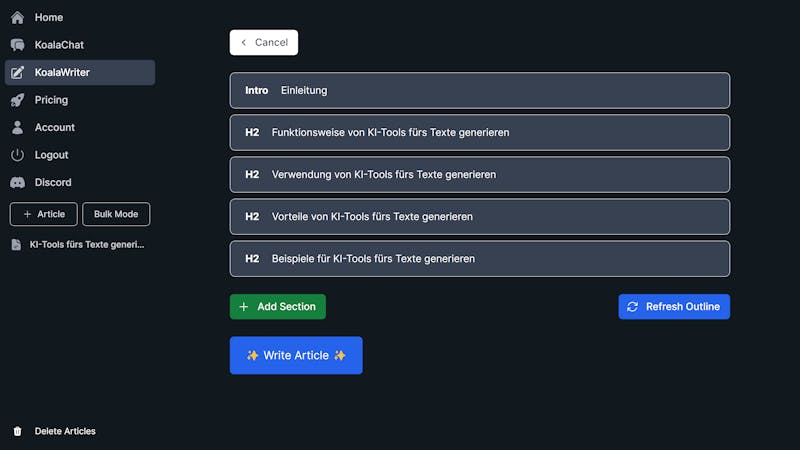Viewport: 800px width, 450px height.
Task: Select the KoalaWriter pencil icon
Action: coord(17,72)
